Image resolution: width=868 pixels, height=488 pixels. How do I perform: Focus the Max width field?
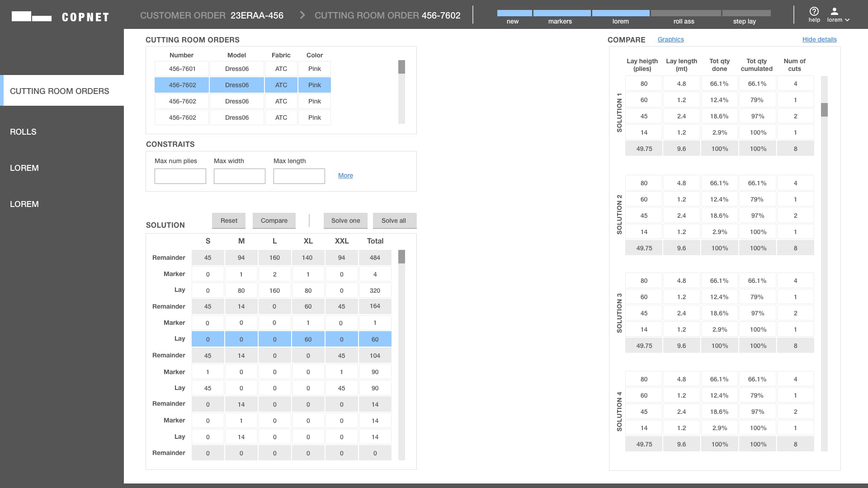(240, 176)
